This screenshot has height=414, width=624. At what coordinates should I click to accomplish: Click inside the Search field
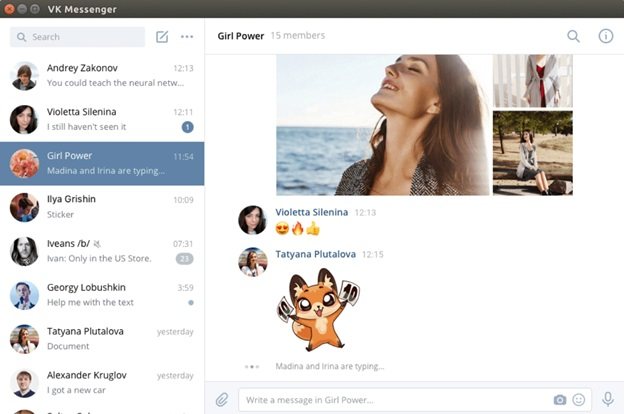78,37
